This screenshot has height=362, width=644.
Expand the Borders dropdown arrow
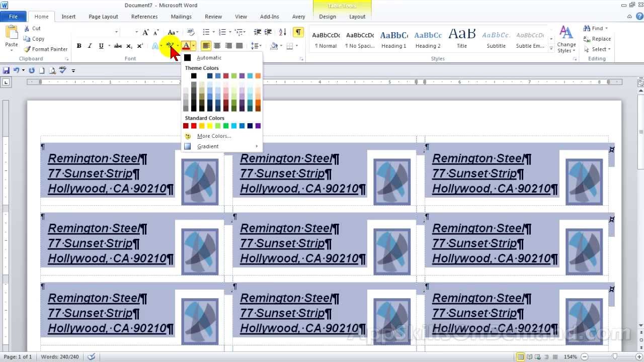(297, 46)
